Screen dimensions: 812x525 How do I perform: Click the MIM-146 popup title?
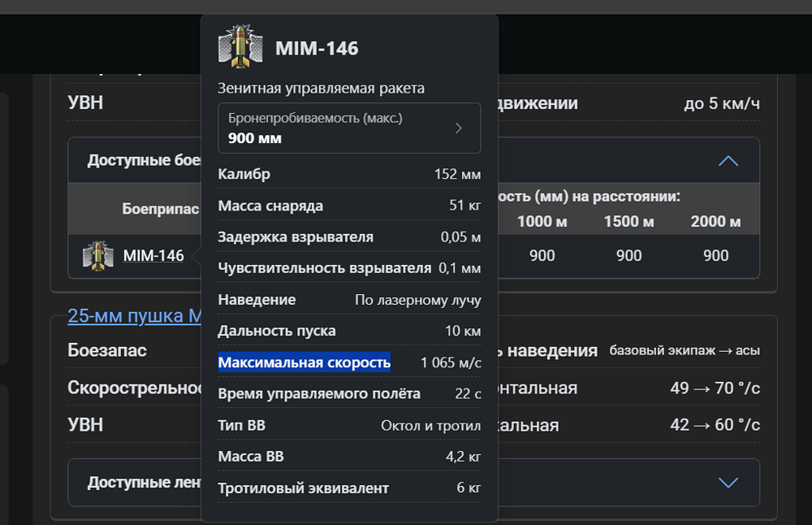[x=317, y=48]
